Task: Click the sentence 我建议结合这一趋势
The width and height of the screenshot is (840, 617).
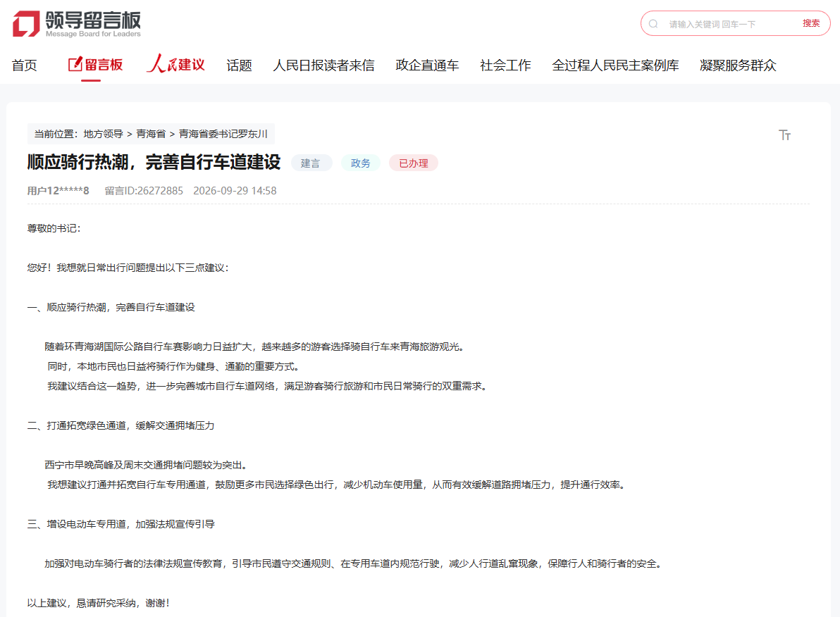Action: click(267, 386)
